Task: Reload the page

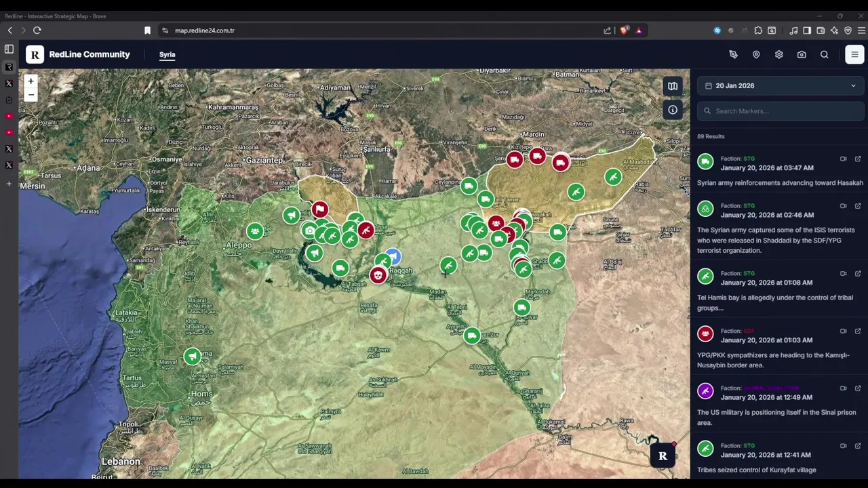Action: [37, 30]
